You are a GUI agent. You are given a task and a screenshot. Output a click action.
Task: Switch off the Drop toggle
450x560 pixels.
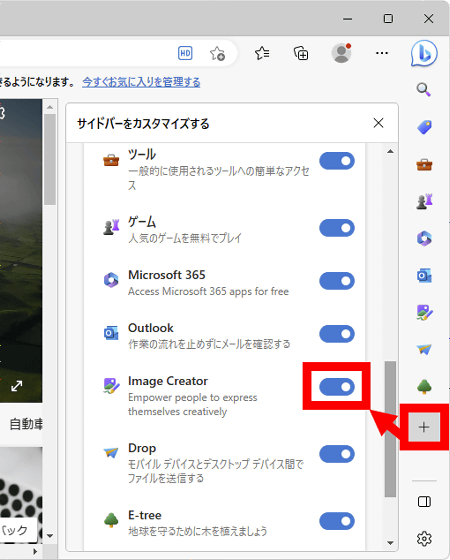[x=337, y=454]
